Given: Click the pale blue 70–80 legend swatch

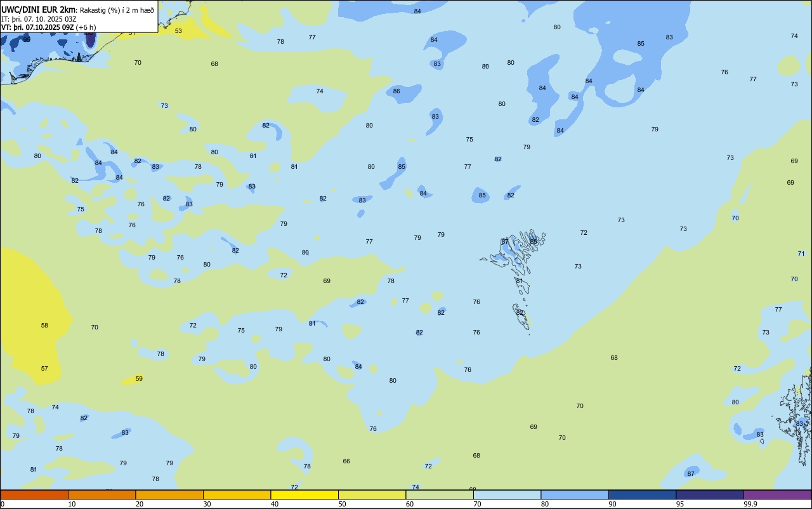Looking at the screenshot, I should 507,494.
